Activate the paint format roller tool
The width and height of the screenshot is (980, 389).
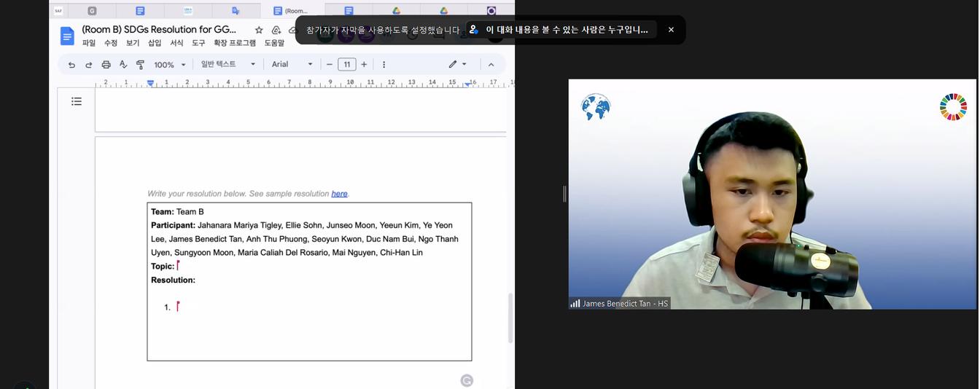(140, 65)
